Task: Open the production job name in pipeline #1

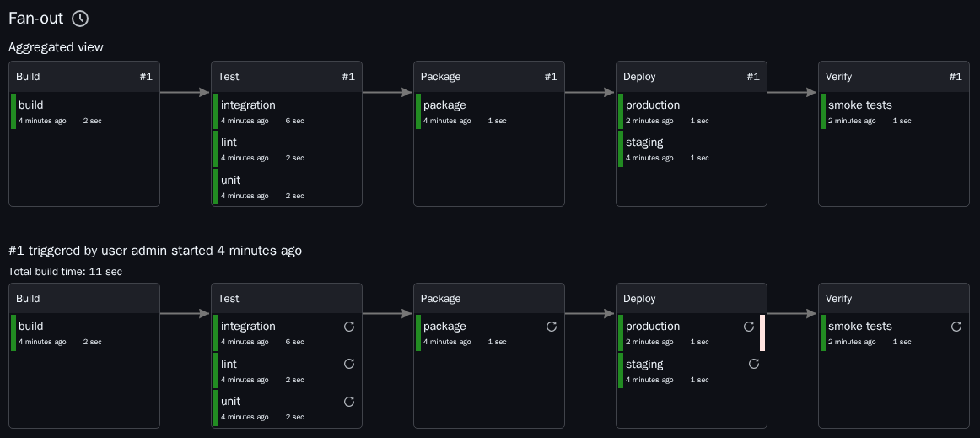Action: [x=653, y=326]
